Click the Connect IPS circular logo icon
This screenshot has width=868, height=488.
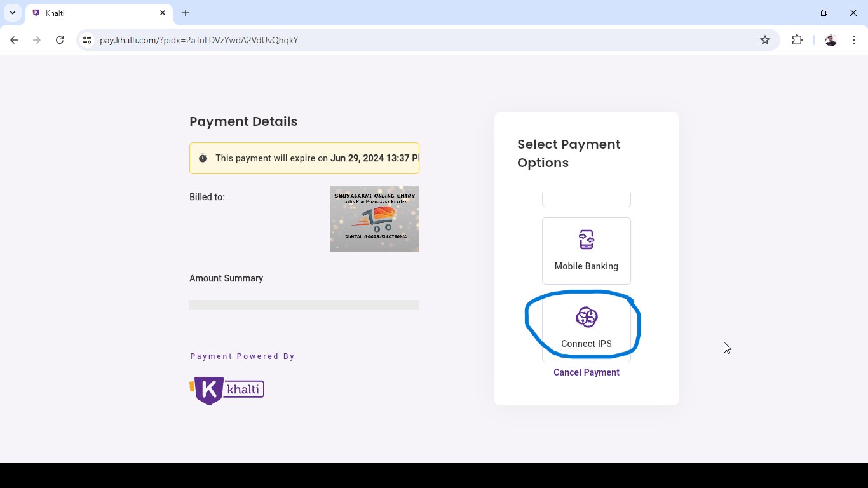click(586, 317)
